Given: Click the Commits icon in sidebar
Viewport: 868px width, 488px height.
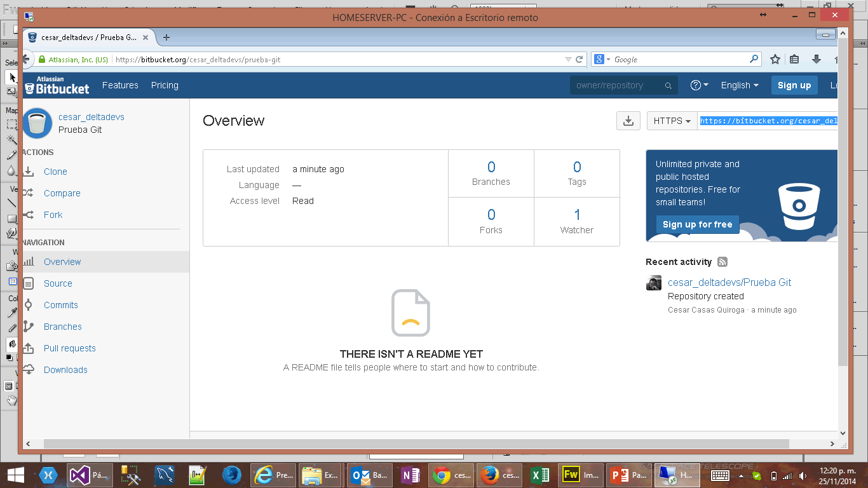Looking at the screenshot, I should pos(29,305).
